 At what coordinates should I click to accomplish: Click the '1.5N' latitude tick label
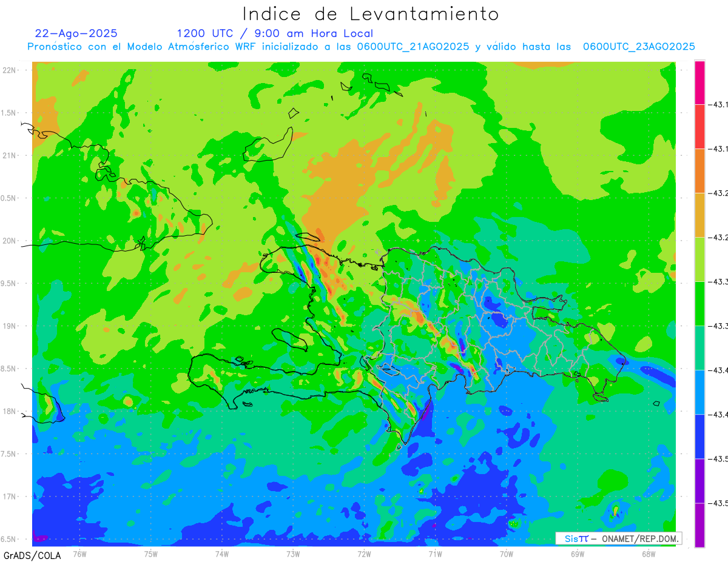click(8, 113)
